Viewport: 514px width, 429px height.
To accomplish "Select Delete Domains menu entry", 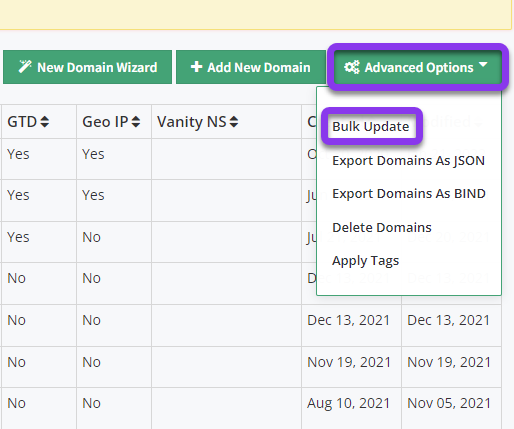I will tap(382, 228).
